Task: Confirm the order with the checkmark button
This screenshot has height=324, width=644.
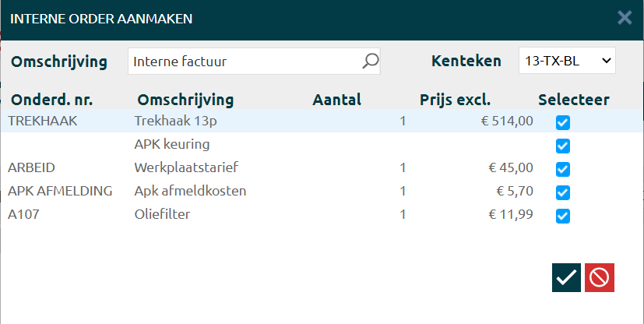Action: click(566, 277)
